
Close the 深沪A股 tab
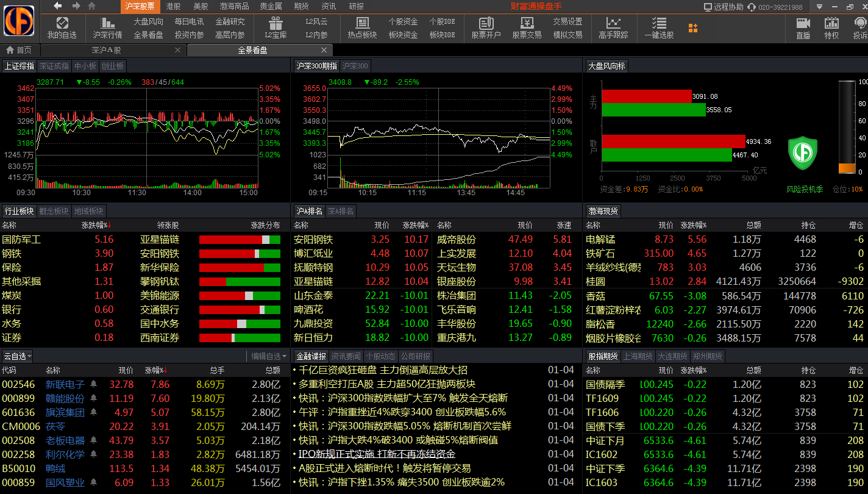(x=177, y=50)
